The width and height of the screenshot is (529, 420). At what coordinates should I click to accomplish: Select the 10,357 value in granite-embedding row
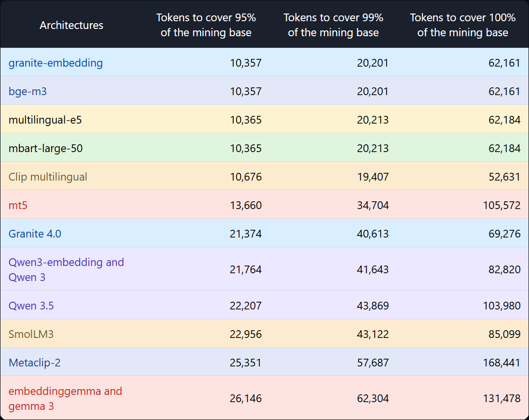tap(246, 63)
